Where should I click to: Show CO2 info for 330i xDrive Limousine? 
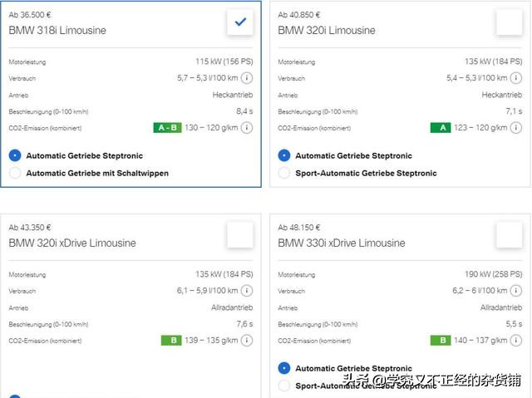[x=516, y=341]
